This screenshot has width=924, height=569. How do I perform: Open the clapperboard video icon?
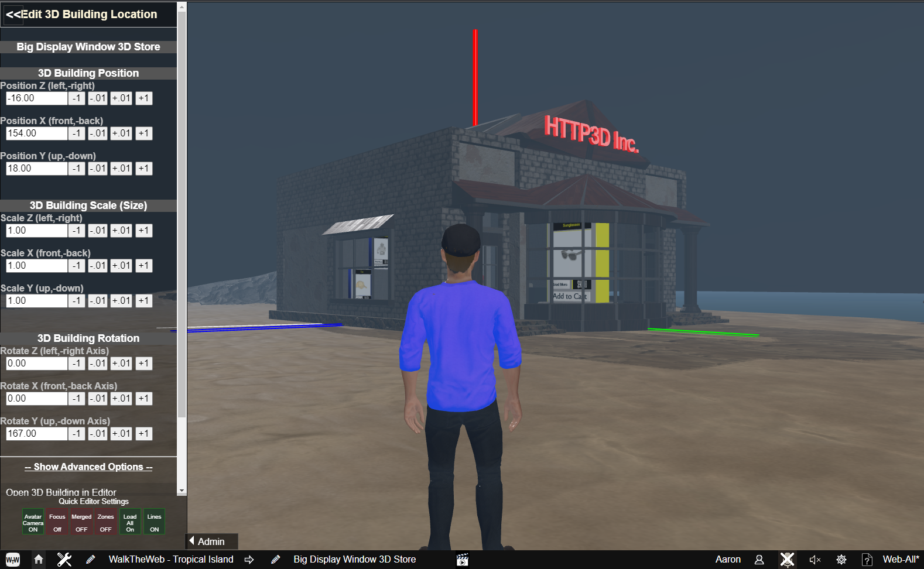point(463,560)
